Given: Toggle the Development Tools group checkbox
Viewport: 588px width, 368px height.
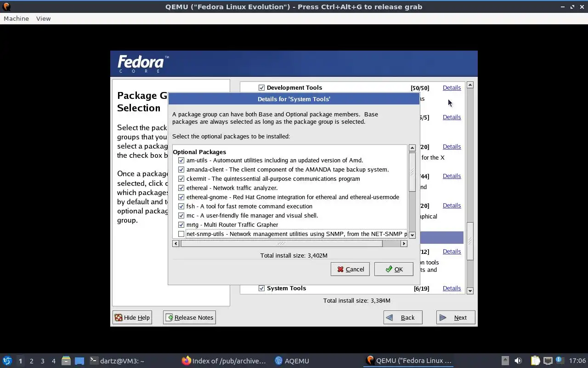Looking at the screenshot, I should pyautogui.click(x=262, y=88).
